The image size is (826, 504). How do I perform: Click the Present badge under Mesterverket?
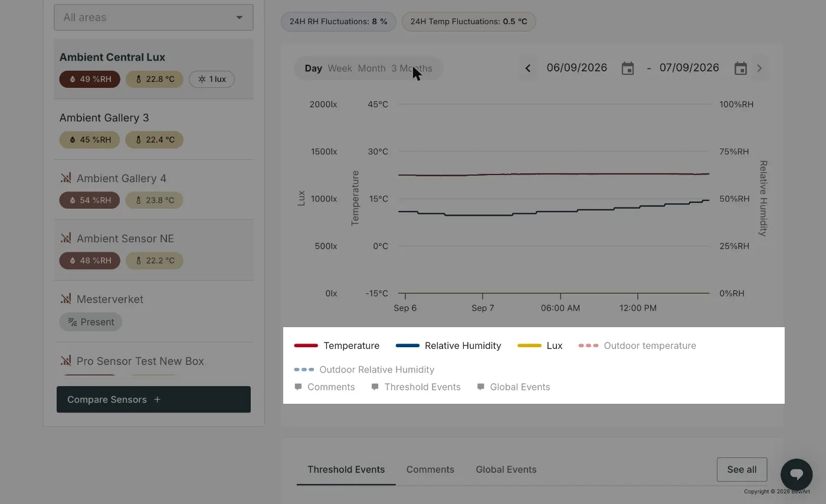pyautogui.click(x=91, y=322)
